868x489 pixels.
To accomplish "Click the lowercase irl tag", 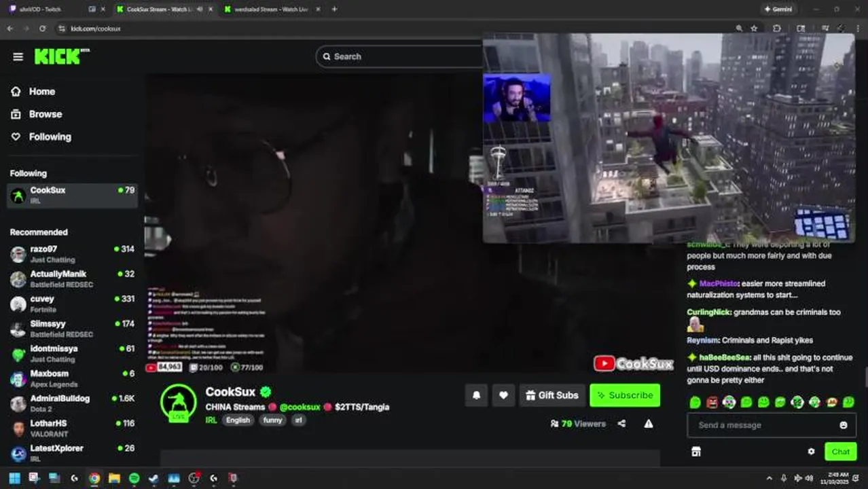I will pyautogui.click(x=298, y=420).
